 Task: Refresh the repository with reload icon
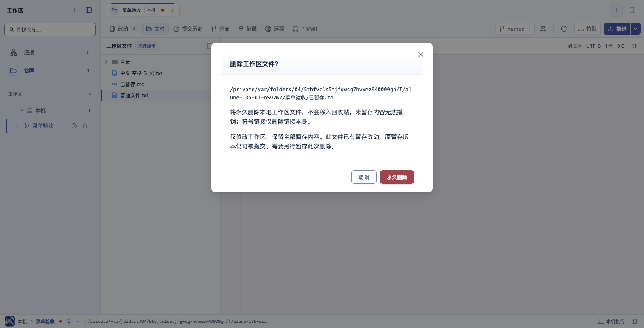click(x=564, y=29)
